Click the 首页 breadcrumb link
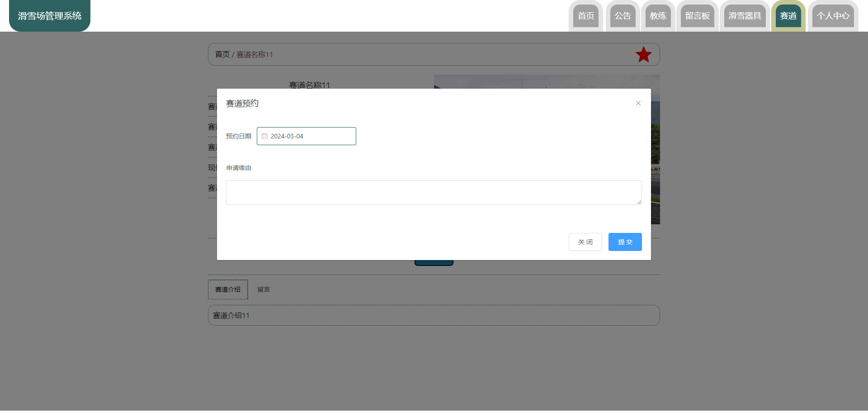This screenshot has width=868, height=412. tap(222, 55)
